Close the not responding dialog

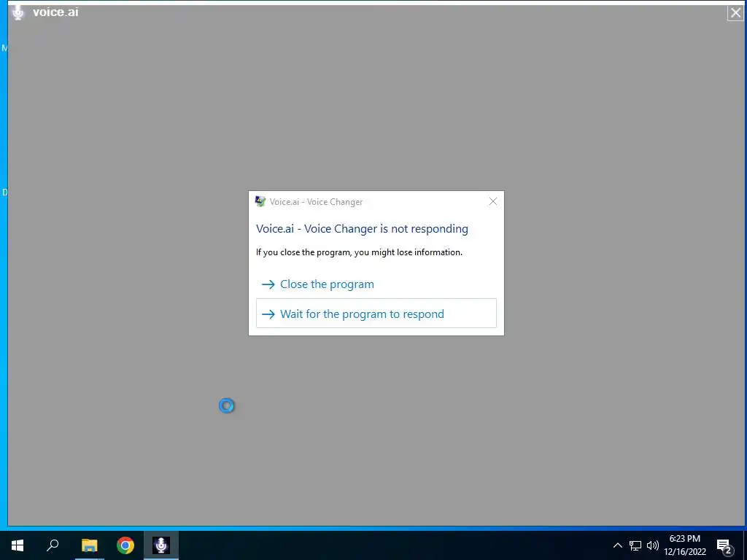pyautogui.click(x=493, y=201)
